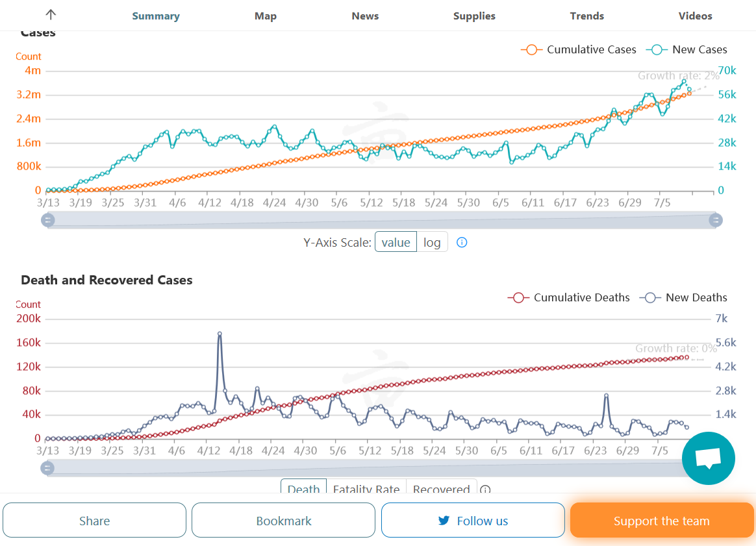This screenshot has width=756, height=546.
Task: Open the Summary section tab
Action: click(156, 16)
